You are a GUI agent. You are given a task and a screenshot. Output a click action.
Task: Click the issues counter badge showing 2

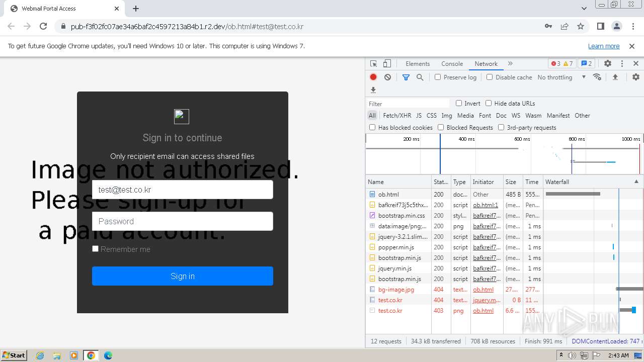click(x=586, y=64)
